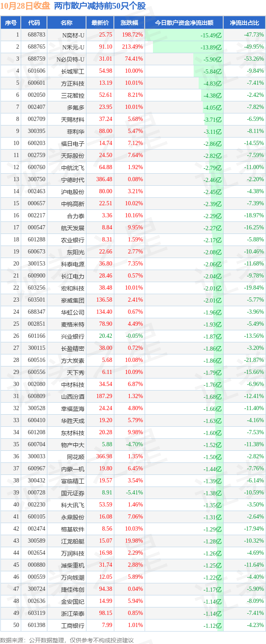Select stock name 中航沈飞

click(73, 167)
